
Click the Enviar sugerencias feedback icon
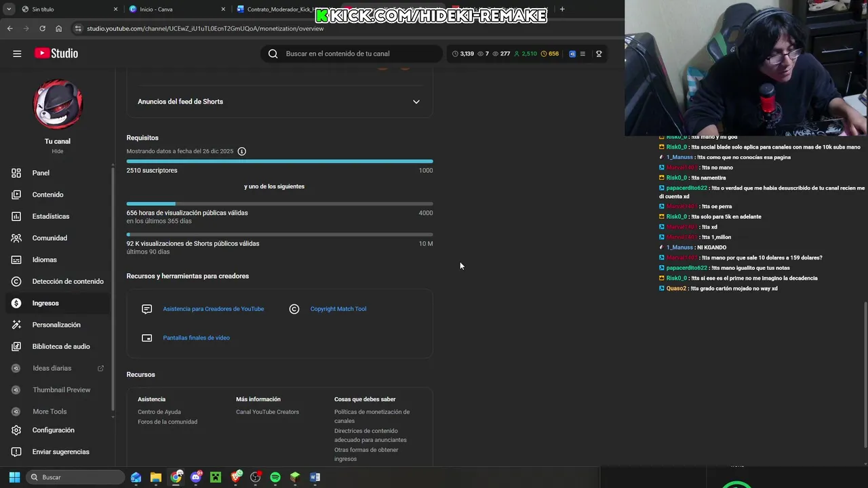[x=16, y=452]
